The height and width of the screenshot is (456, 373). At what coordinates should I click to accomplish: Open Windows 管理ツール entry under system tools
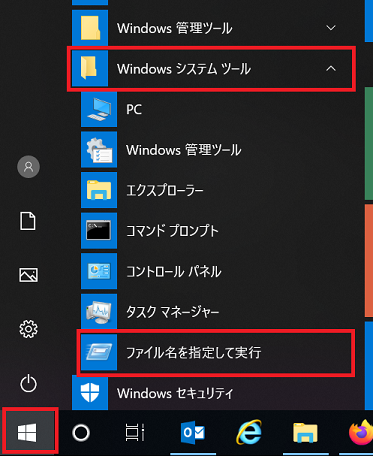coord(183,150)
